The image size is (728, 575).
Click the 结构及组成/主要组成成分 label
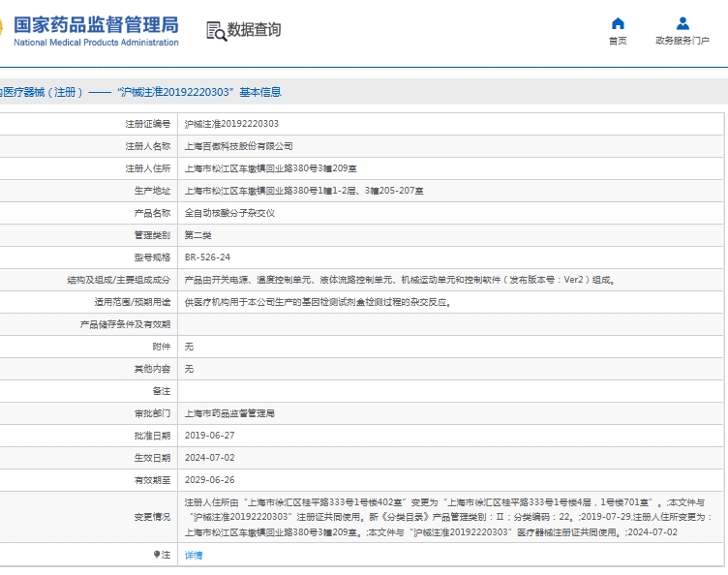pos(119,280)
